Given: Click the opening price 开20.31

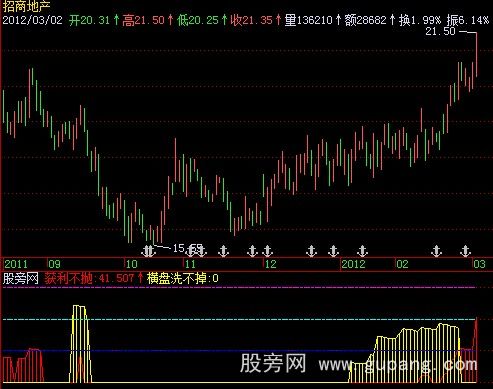Looking at the screenshot, I should (89, 20).
